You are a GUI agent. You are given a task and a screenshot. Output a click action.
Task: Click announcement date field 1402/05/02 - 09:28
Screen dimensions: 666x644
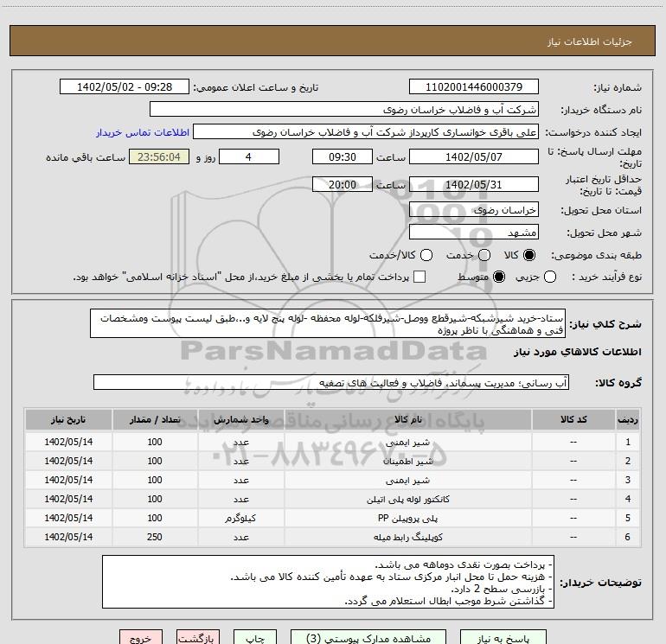click(x=125, y=86)
